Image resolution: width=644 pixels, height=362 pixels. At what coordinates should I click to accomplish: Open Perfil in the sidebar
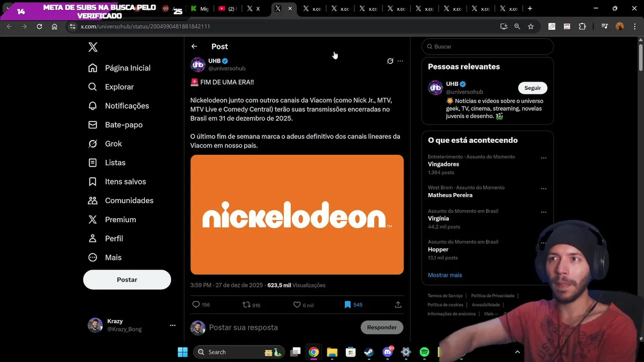[105, 238]
